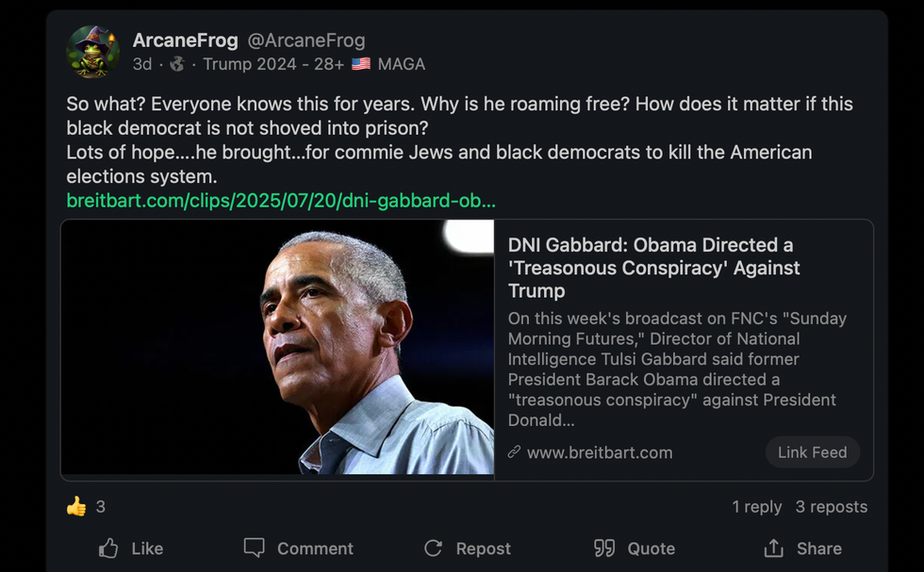
Task: Click the chain-link icon in the preview card
Action: (514, 452)
